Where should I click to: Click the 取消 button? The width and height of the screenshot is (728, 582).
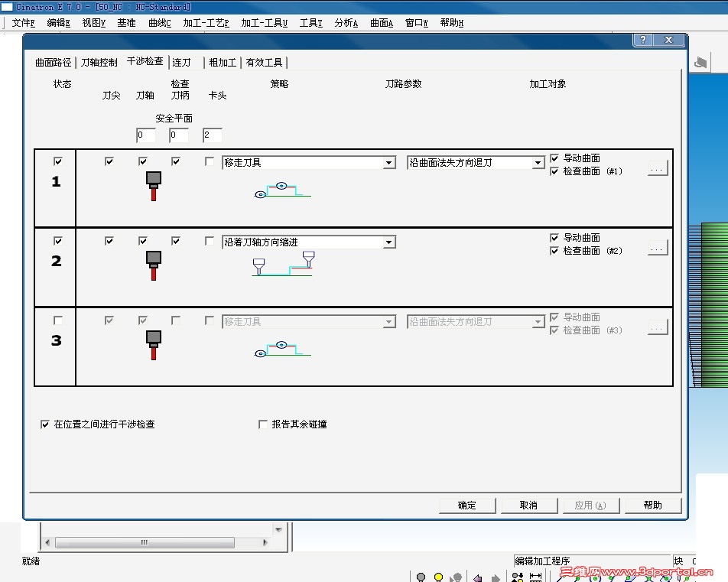click(x=529, y=506)
